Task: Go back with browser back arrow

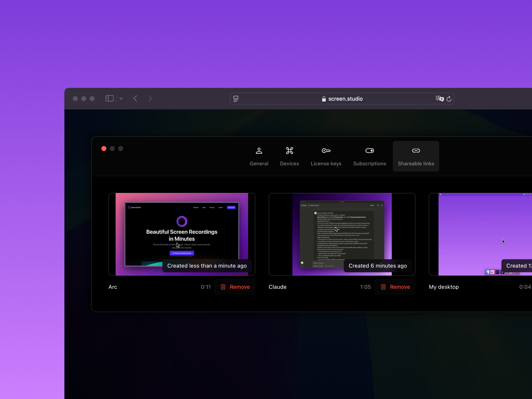Action: 135,98
